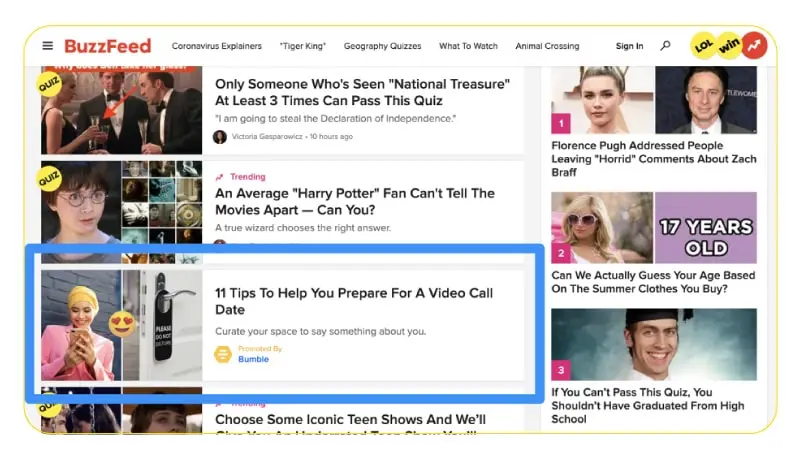Open Guess Your Age Summer Clothes headline
800x461 pixels.
[x=653, y=282]
